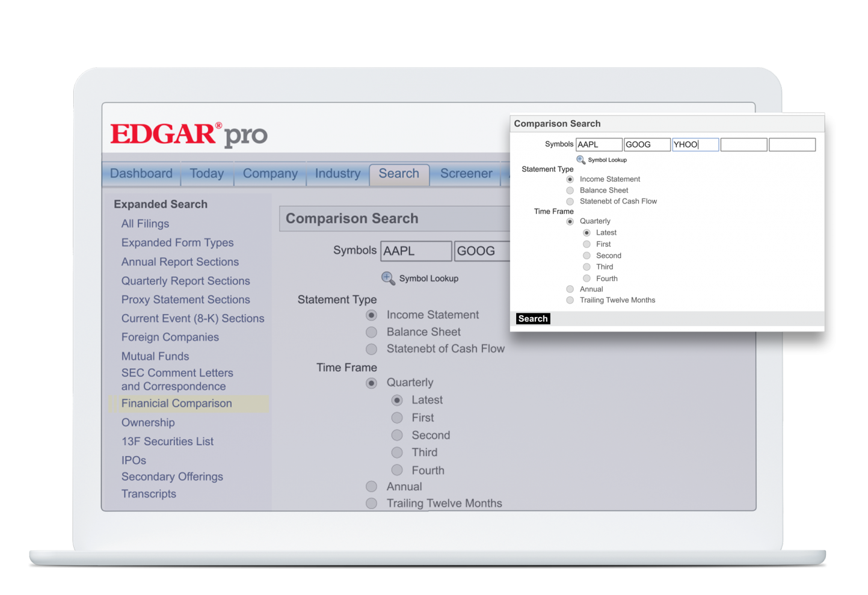Click the AAPL symbol field in main panel
This screenshot has width=868, height=595.
[x=416, y=251]
